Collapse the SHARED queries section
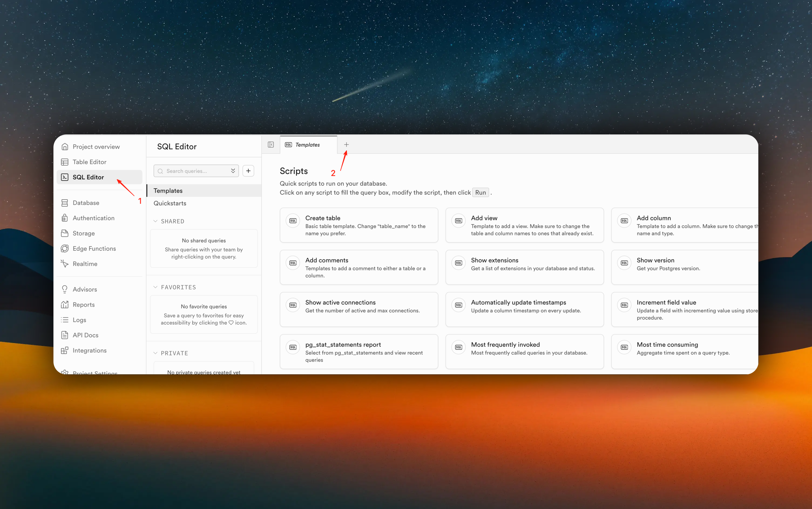812x509 pixels. tap(156, 221)
